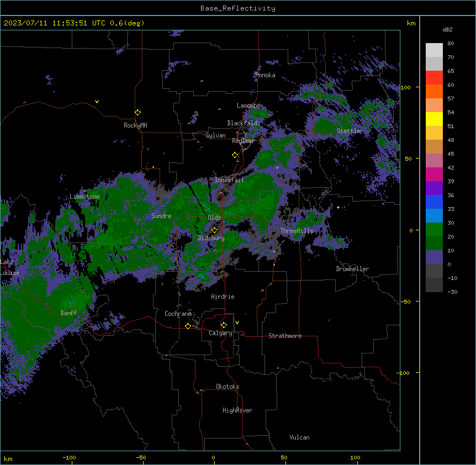Select the orange 57-60 dBZ legend swatch
Image resolution: width=476 pixels, height=465 pixels.
[434, 91]
